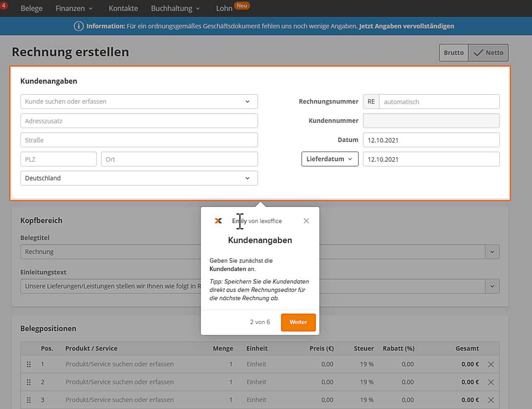The image size is (532, 409).
Task: Click the Produkt / Service column header
Action: [91, 348]
